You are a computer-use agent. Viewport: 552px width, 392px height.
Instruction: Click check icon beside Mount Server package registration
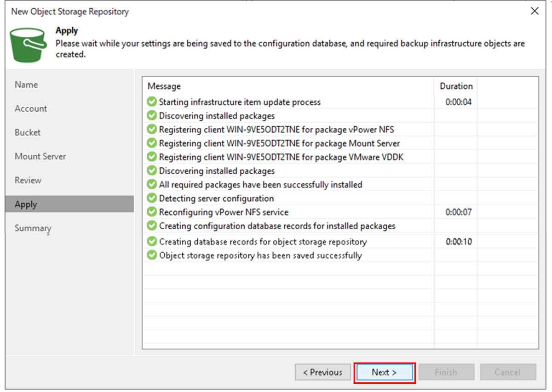coord(152,143)
